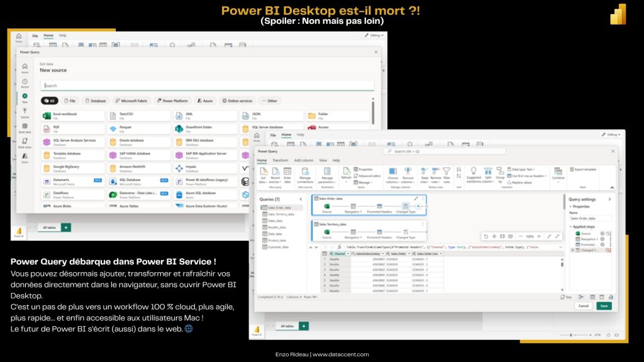
Task: Toggle the Database category filter
Action: click(95, 101)
